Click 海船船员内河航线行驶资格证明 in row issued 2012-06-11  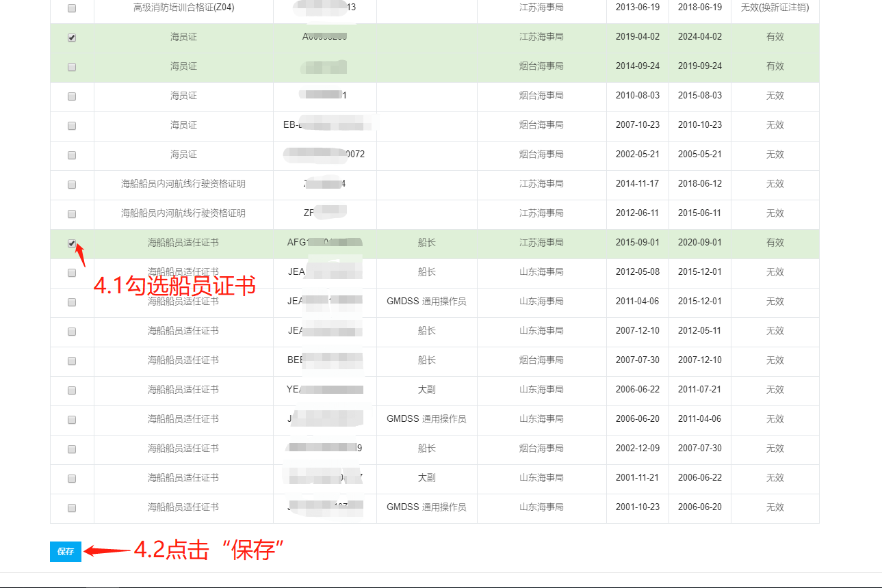[183, 213]
